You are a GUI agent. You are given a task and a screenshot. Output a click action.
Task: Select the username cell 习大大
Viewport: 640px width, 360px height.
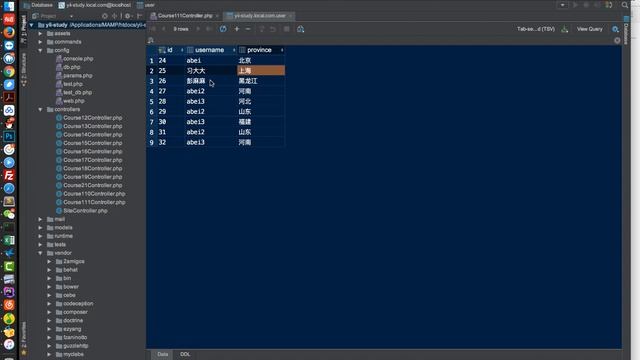(210, 71)
